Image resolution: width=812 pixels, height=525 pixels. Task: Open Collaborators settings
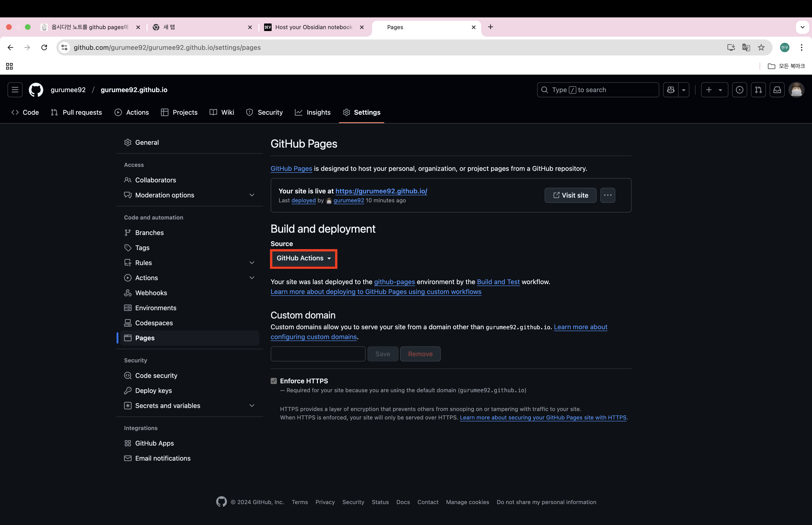tap(190, 180)
